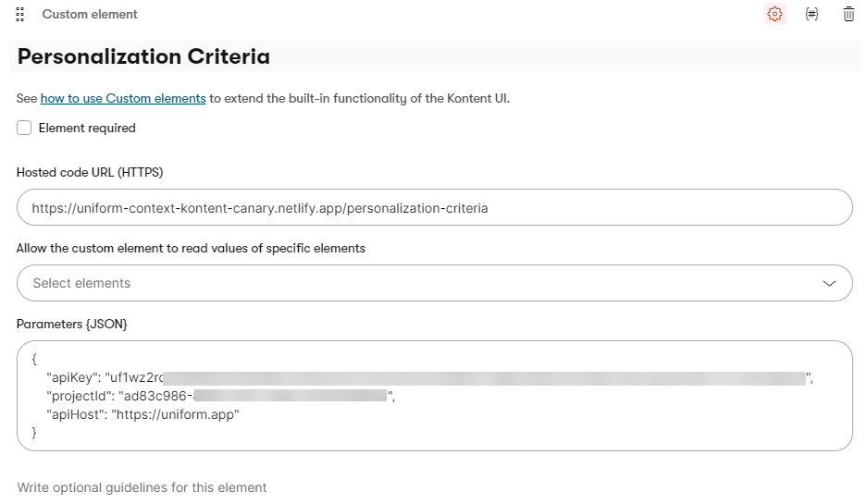Click the codename {#} icon
Screen dimensions: 867x504
point(811,15)
